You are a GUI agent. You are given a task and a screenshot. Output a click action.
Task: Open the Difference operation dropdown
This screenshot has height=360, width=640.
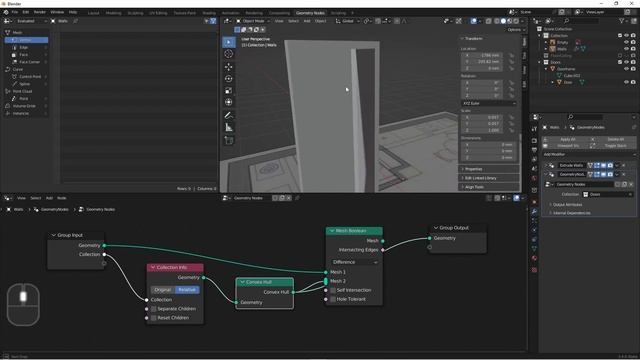354,262
